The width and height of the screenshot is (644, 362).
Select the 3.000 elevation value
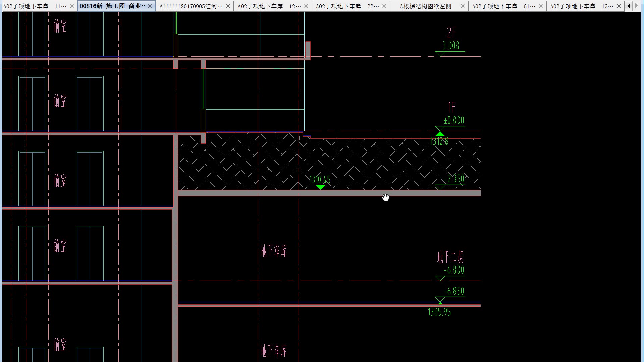(x=451, y=46)
